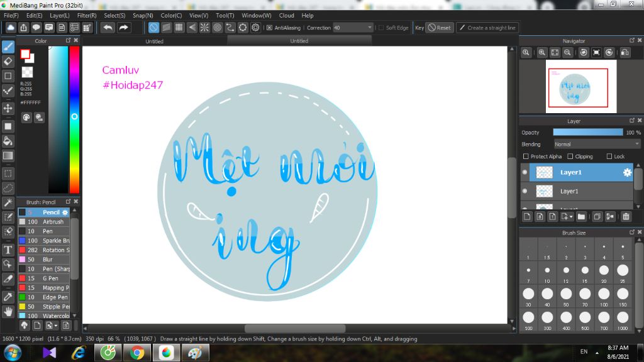Enable layer Lock checkbox

coord(609,156)
